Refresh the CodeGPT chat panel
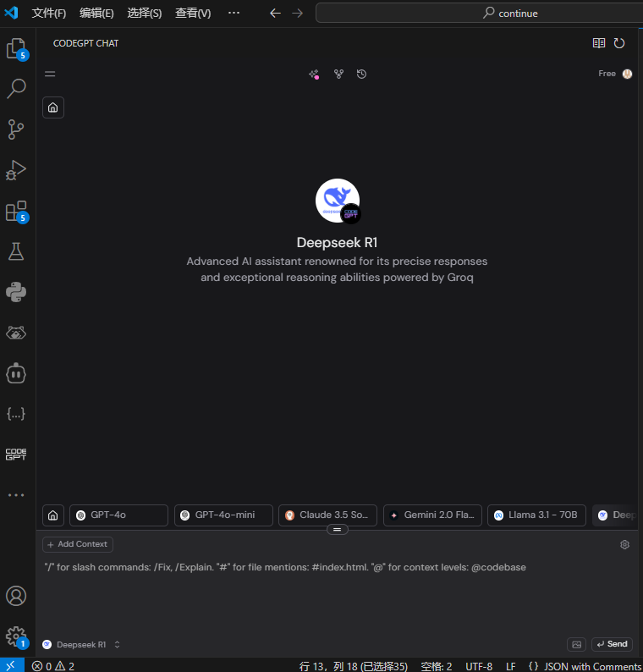Screen dimensions: 643x672 (619, 43)
